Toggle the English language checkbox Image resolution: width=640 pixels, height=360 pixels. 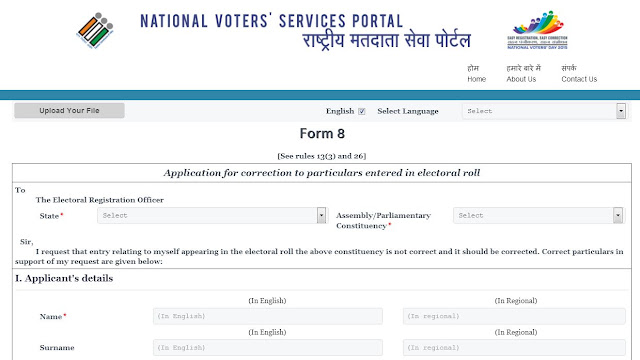coord(362,111)
